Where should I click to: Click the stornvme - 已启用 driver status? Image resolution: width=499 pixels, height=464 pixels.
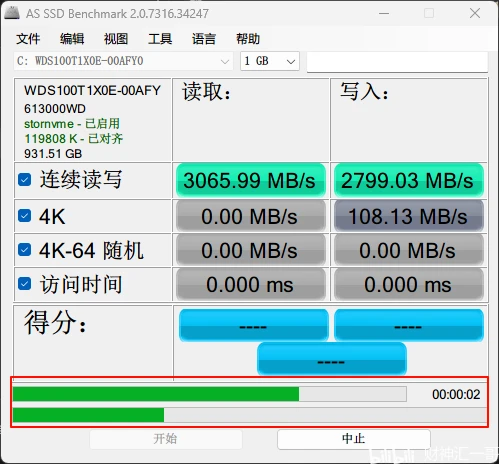pyautogui.click(x=72, y=124)
